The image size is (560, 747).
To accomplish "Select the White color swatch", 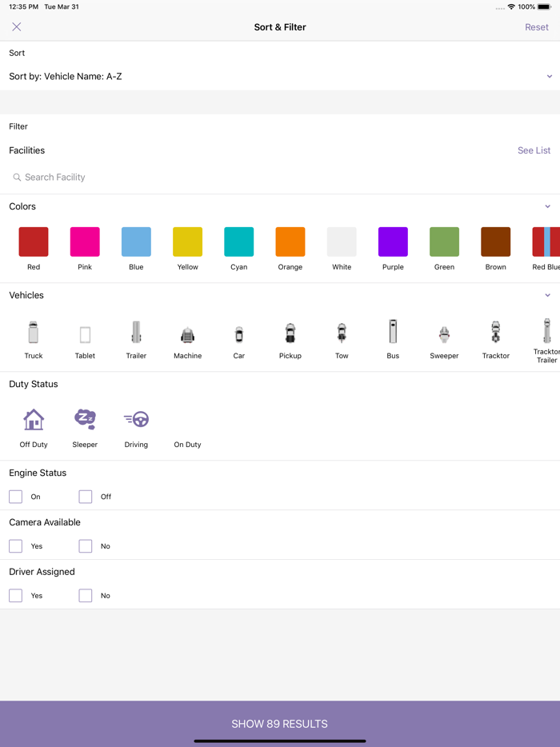I will (342, 242).
